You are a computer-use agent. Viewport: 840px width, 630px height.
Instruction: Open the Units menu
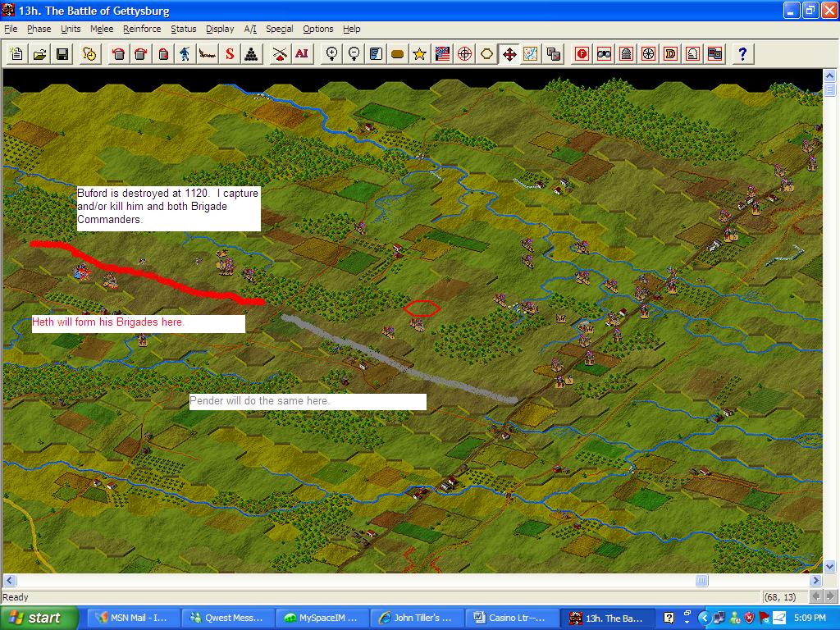pyautogui.click(x=71, y=29)
